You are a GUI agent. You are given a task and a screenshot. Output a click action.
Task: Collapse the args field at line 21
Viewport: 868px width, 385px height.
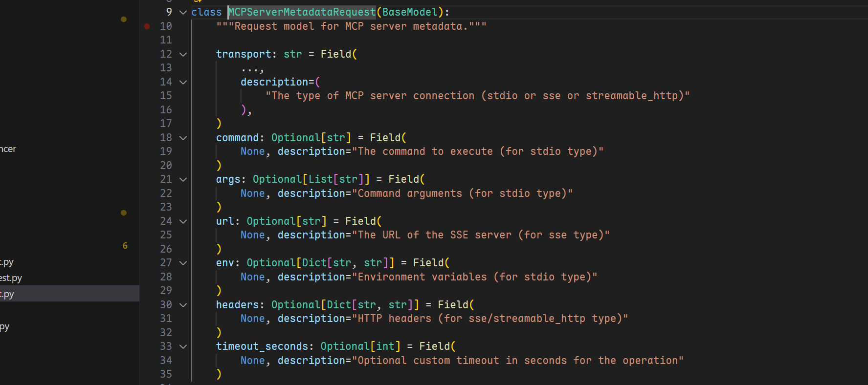tap(183, 179)
